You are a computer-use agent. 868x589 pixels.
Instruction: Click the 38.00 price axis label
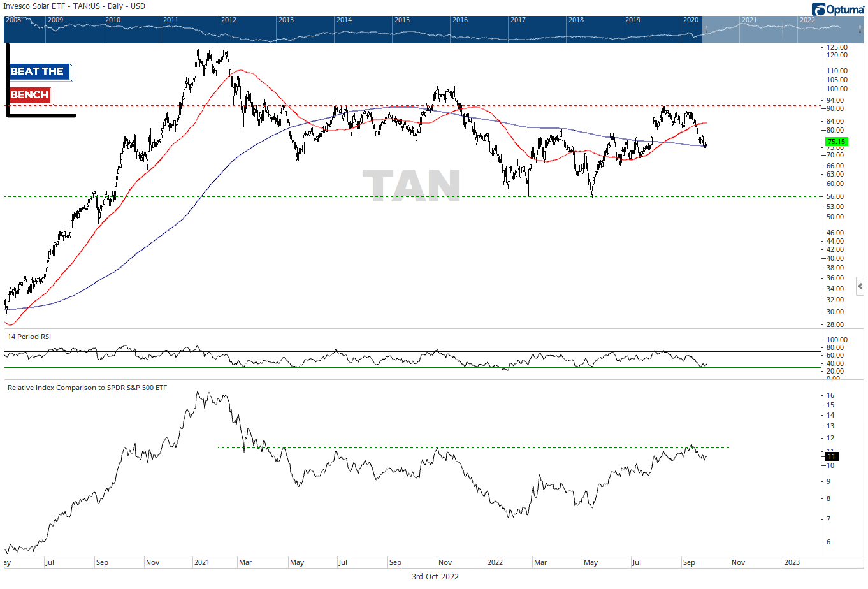[835, 268]
